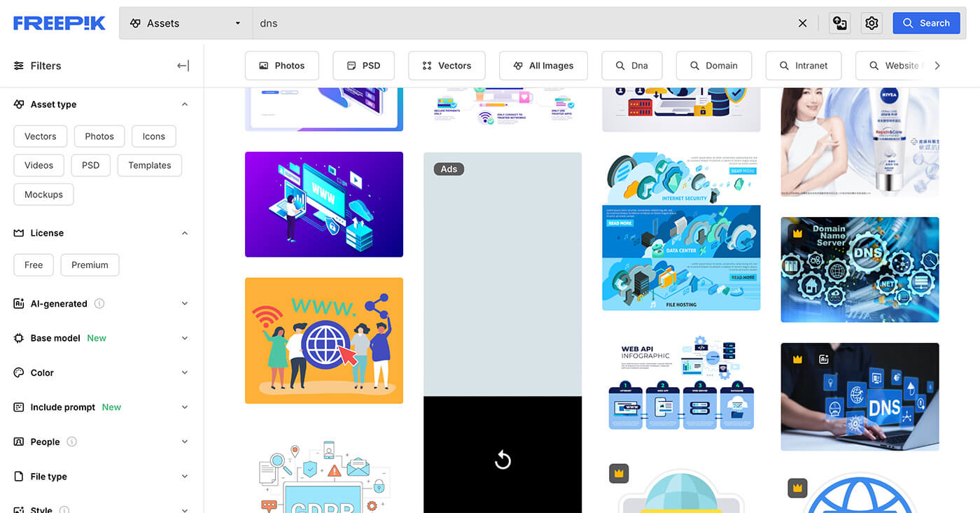Open the Domain Name Server gears image
980x513 pixels.
click(x=860, y=269)
